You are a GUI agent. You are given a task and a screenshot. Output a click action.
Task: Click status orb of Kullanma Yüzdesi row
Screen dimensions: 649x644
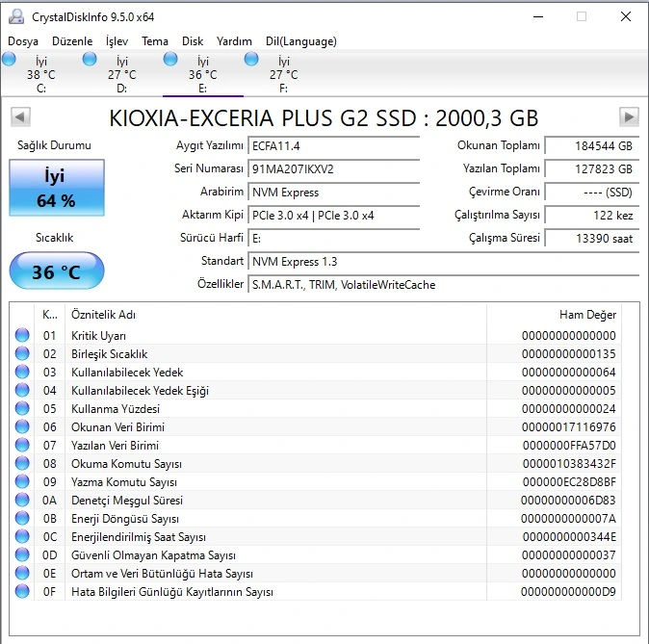point(22,408)
